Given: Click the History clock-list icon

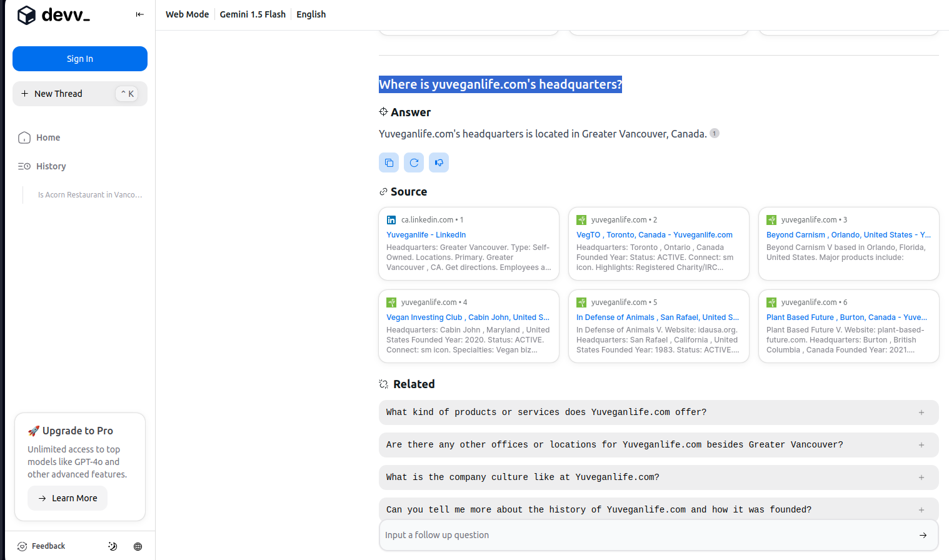Looking at the screenshot, I should (x=24, y=166).
